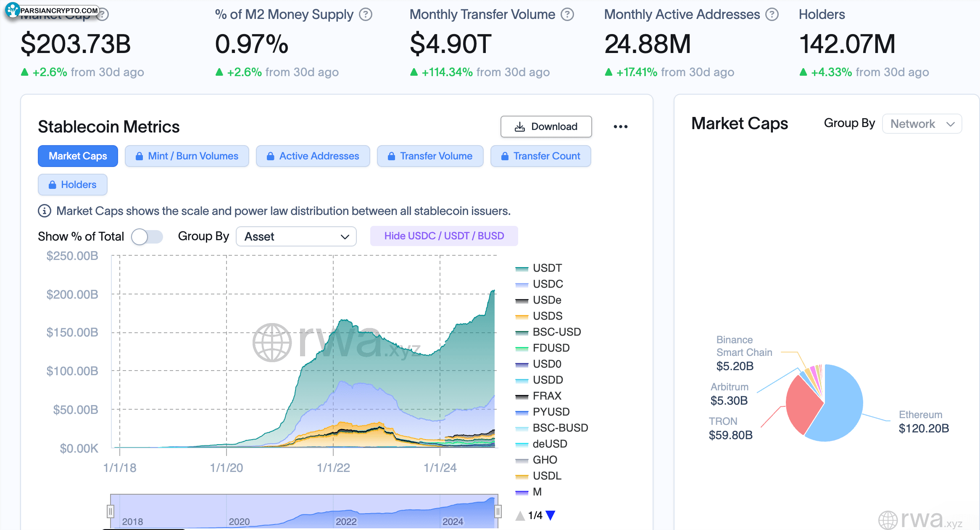Click the lock icon on Active Addresses tab

tap(270, 156)
